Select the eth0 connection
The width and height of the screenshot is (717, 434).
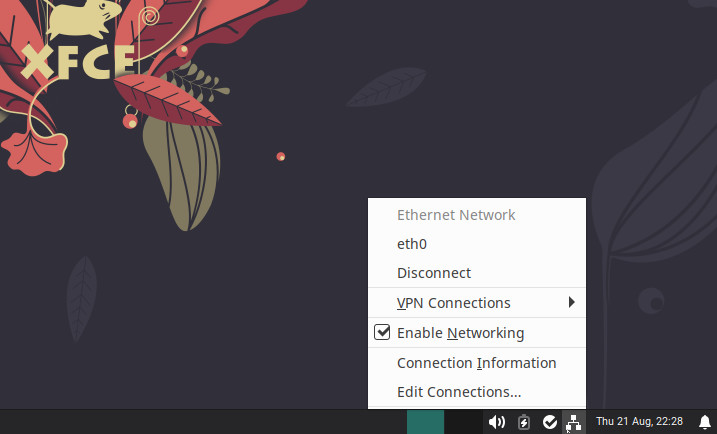[412, 243]
